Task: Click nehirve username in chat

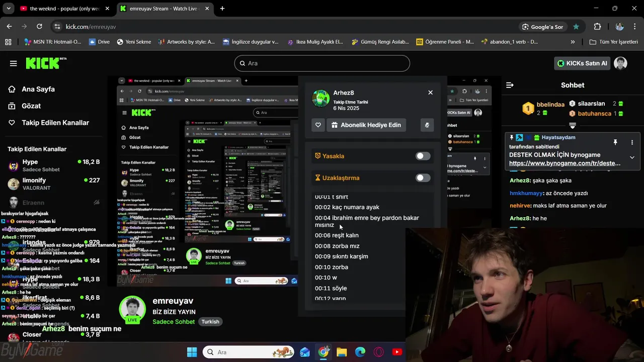Action: pos(520,206)
